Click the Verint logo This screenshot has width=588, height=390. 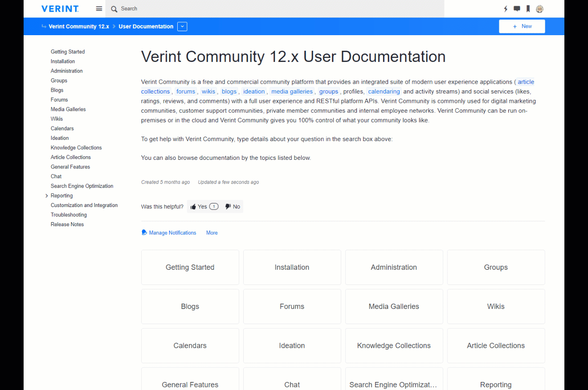point(60,9)
